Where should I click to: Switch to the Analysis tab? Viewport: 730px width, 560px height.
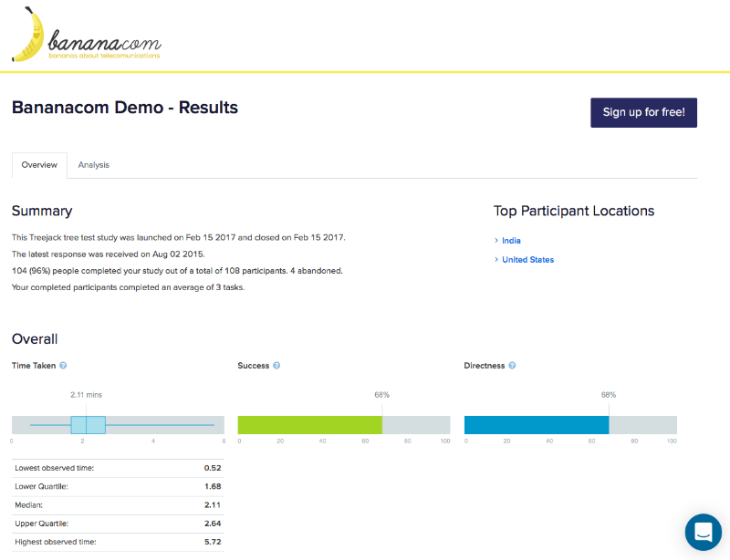pyautogui.click(x=94, y=165)
